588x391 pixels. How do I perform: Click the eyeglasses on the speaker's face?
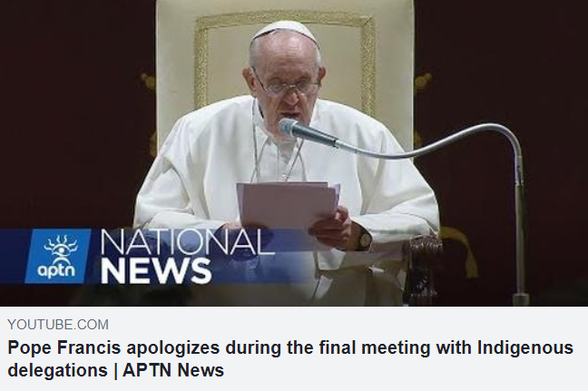287,85
